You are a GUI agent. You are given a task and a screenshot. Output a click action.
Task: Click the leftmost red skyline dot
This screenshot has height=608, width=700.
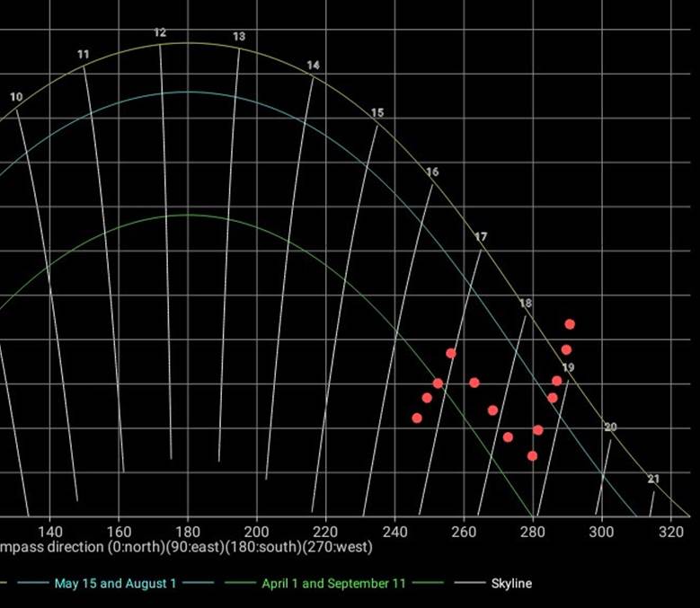417,419
